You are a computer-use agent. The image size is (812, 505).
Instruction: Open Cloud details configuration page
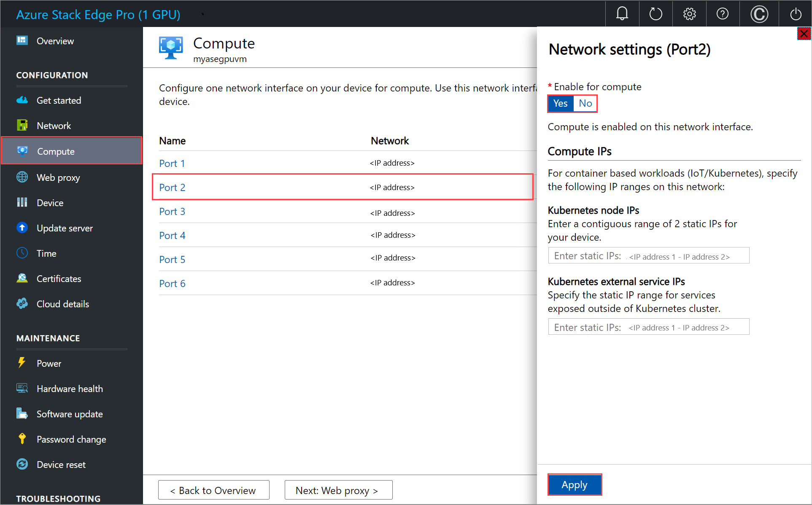[63, 304]
